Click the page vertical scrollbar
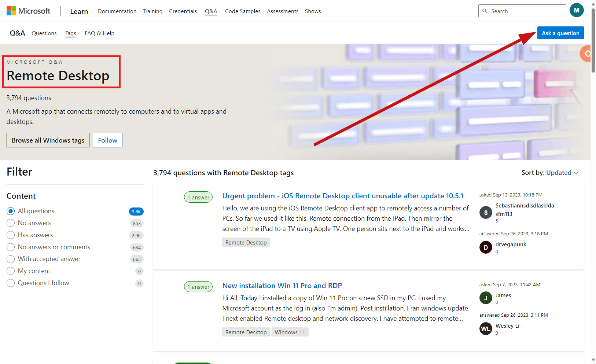Viewport: 596px width, 364px height. coord(593,40)
